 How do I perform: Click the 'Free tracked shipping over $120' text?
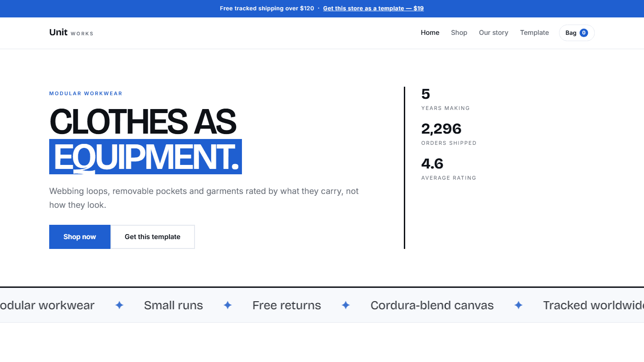pos(267,8)
